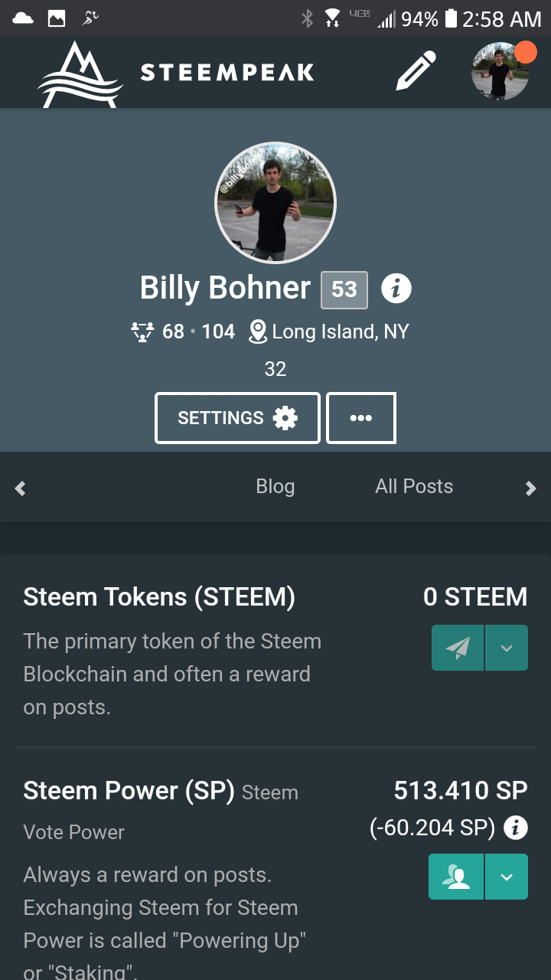The image size is (551, 980).
Task: Open the following count 104
Action: pos(218,332)
